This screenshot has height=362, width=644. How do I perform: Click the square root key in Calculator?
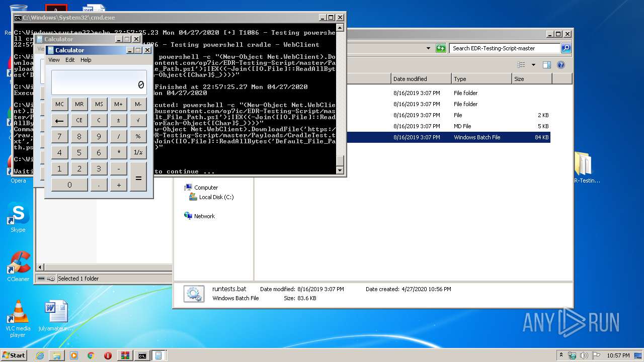pyautogui.click(x=138, y=120)
